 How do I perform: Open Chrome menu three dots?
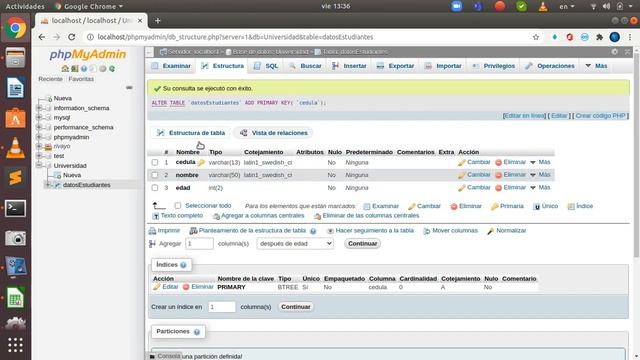coord(630,37)
